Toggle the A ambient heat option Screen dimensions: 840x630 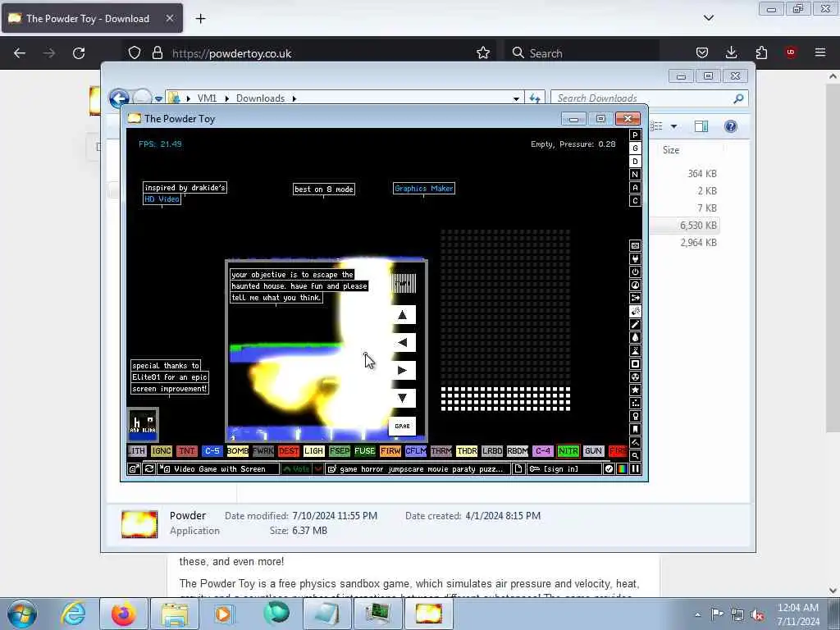[635, 188]
